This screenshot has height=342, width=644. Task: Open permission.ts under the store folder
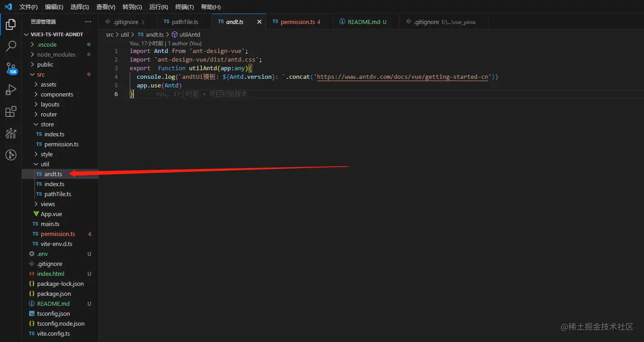61,144
